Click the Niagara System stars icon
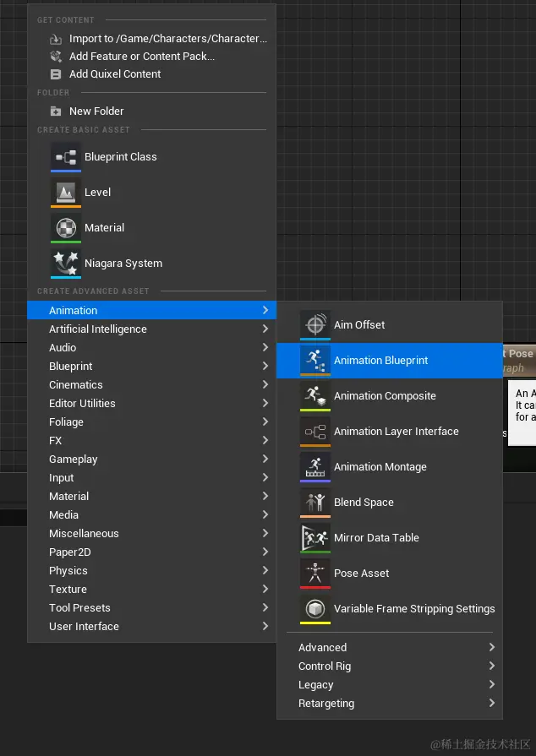Image resolution: width=536 pixels, height=756 pixels. coord(66,264)
